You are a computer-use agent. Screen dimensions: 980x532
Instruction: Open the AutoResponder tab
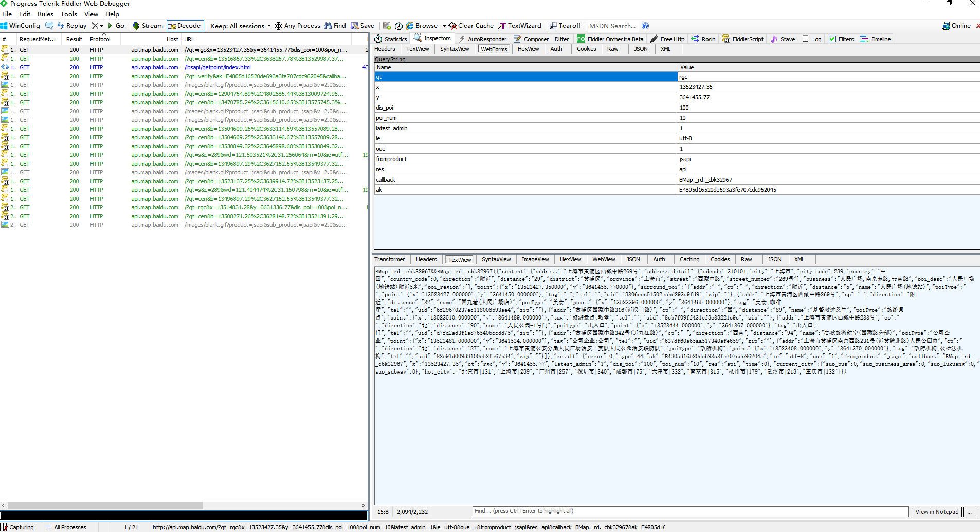[x=482, y=39]
